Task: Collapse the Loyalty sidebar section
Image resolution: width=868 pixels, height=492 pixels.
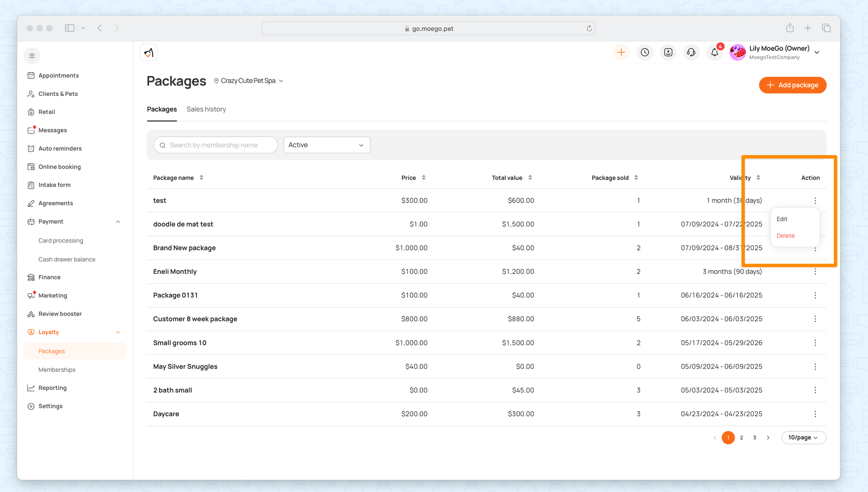Action: coord(118,332)
